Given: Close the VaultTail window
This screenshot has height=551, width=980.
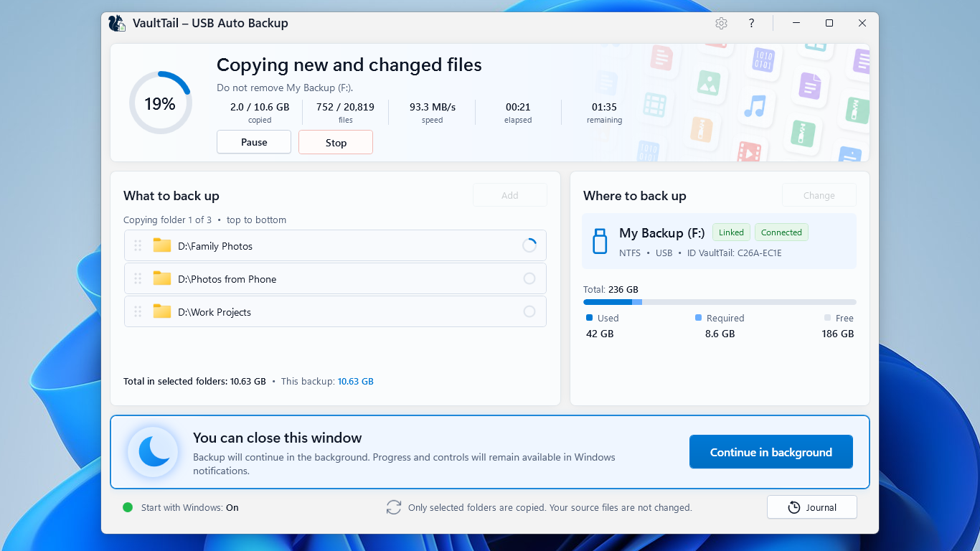Looking at the screenshot, I should (x=862, y=23).
